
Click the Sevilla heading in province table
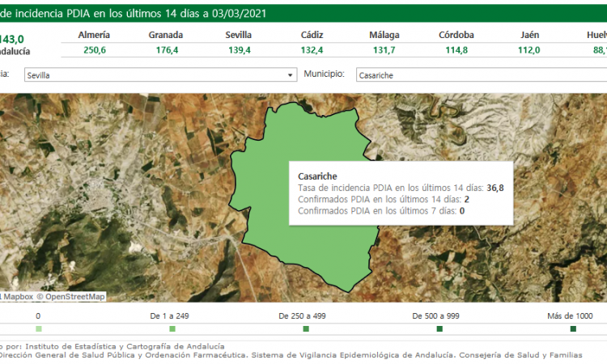[x=239, y=35]
